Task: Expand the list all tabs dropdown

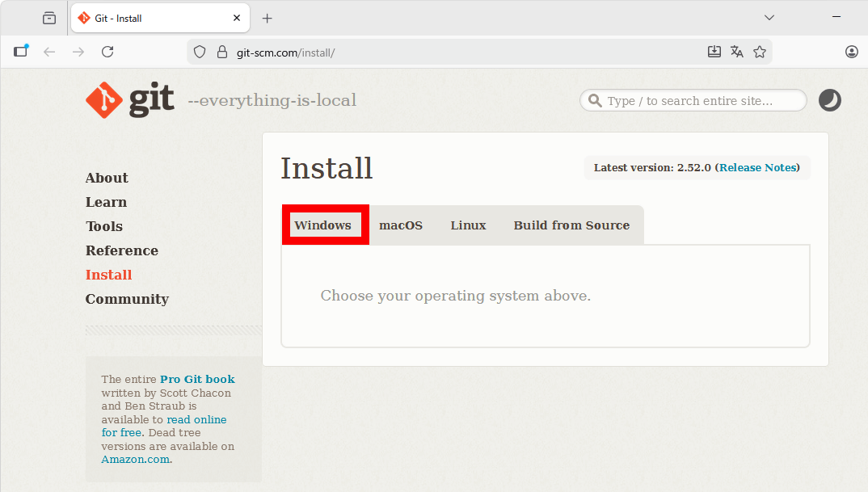Action: pos(769,18)
